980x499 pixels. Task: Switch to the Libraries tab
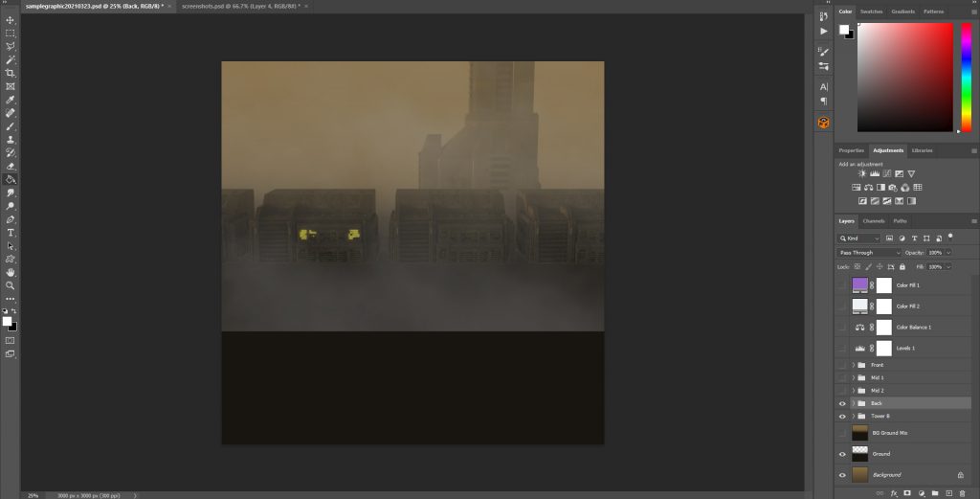click(922, 150)
